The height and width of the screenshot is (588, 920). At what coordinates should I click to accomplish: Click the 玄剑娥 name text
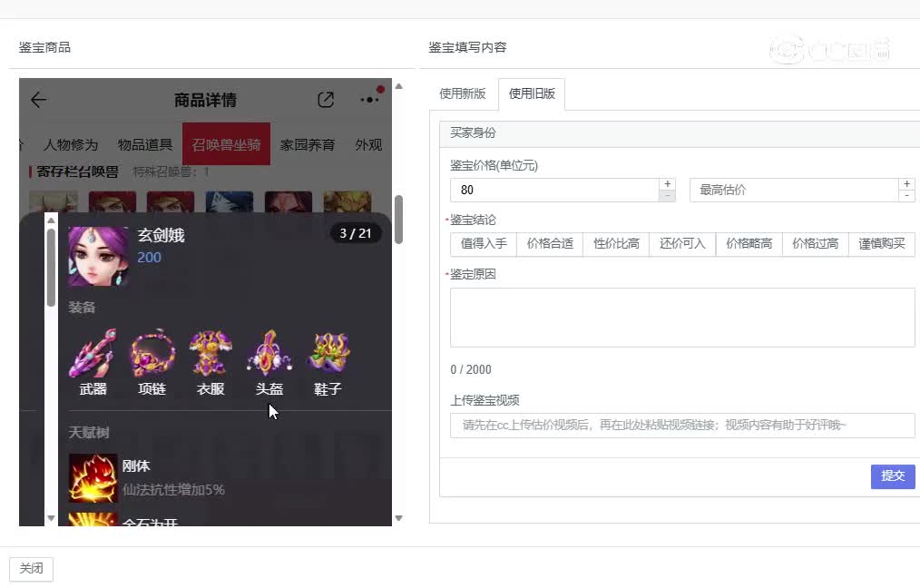click(161, 235)
